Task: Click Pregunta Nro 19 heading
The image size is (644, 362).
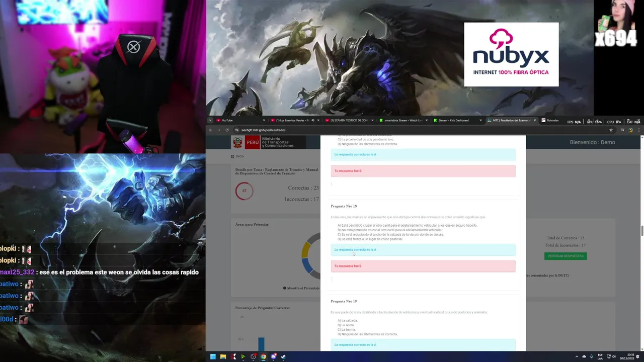Action: click(x=344, y=301)
